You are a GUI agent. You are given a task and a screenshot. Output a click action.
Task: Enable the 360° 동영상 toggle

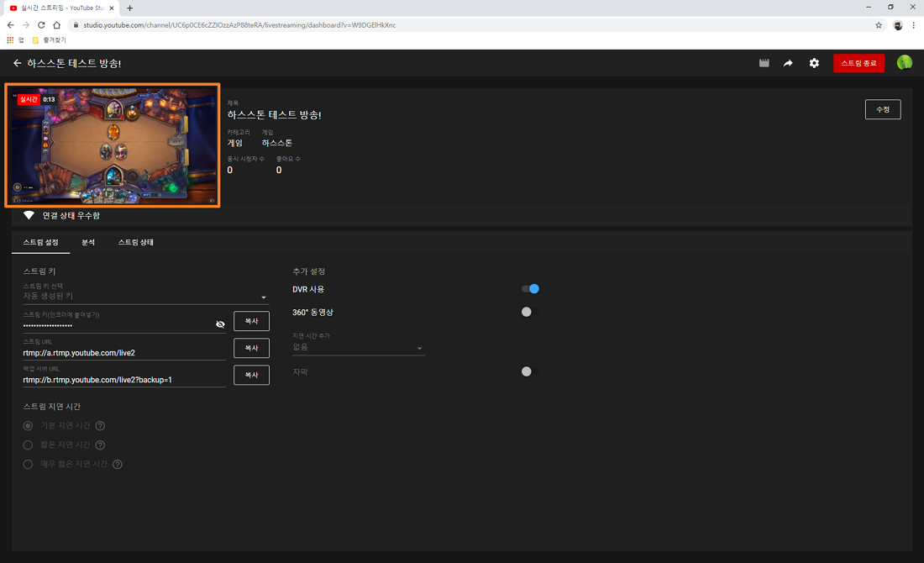[529, 312]
